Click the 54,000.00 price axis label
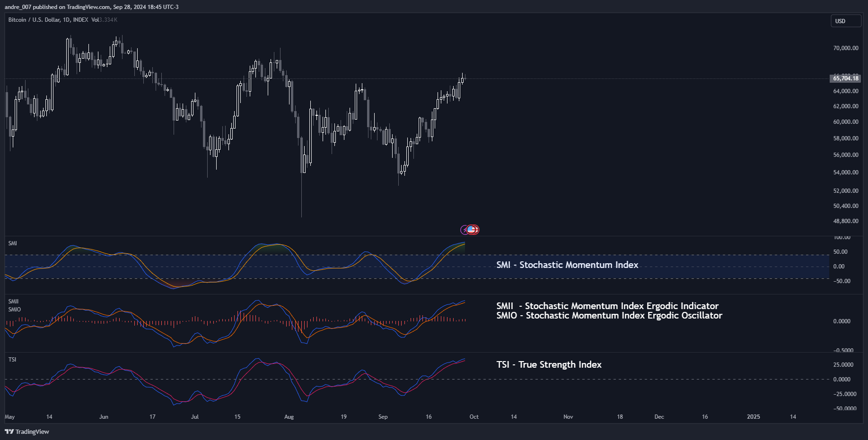This screenshot has width=868, height=440. click(846, 173)
